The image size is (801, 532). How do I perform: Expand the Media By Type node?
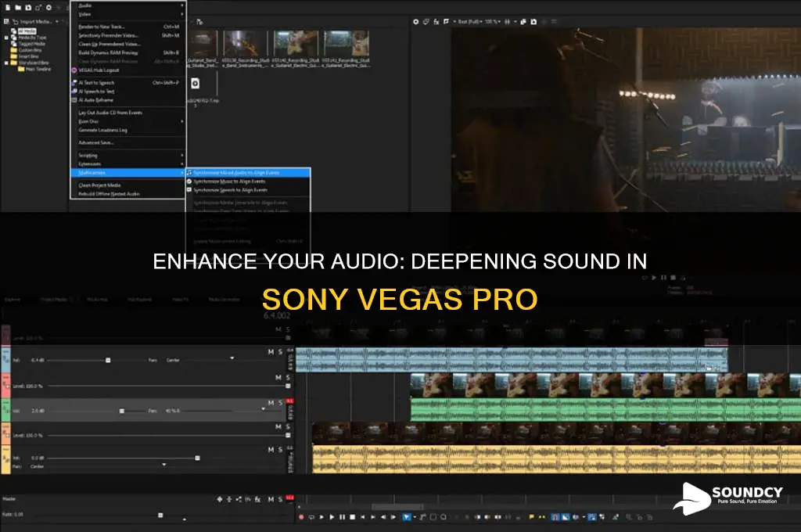(6, 38)
